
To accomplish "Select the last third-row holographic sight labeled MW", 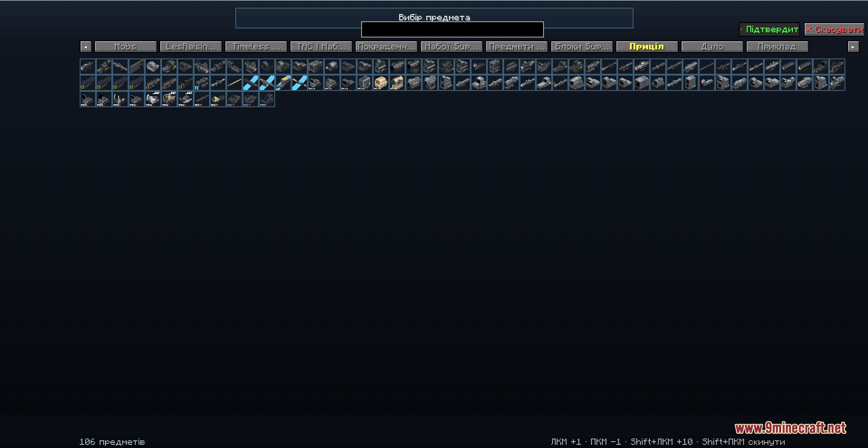I will pyautogui.click(x=267, y=99).
